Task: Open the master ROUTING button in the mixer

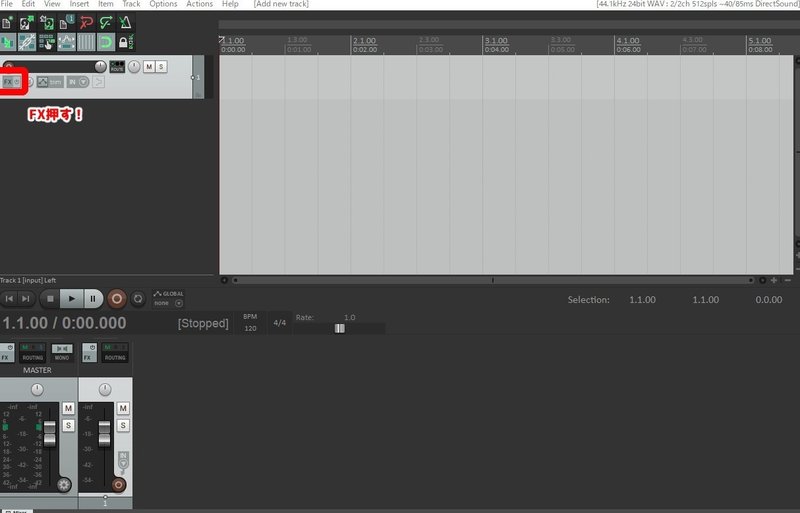Action: click(33, 353)
